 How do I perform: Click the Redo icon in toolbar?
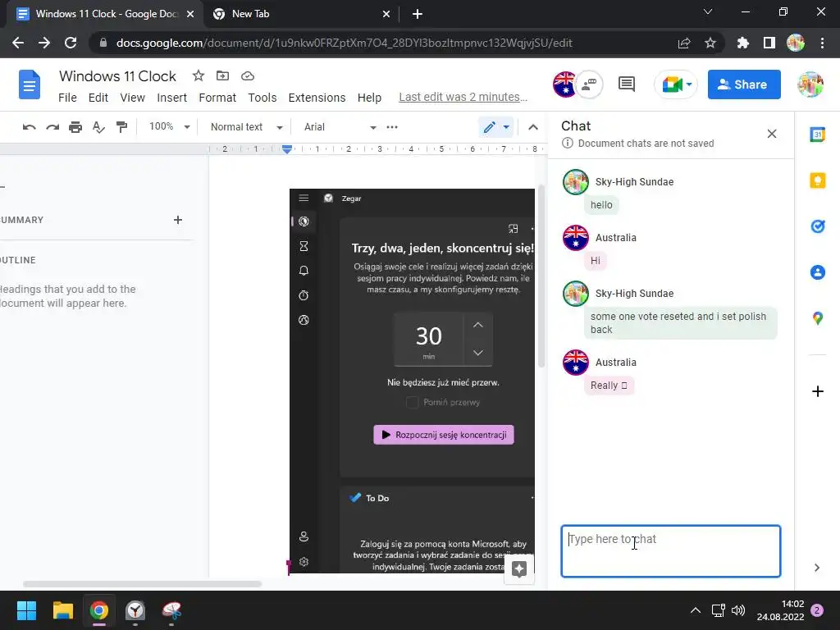pos(52,127)
